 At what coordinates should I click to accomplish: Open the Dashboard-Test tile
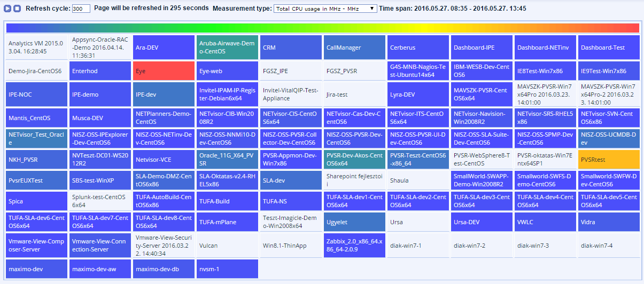609,48
